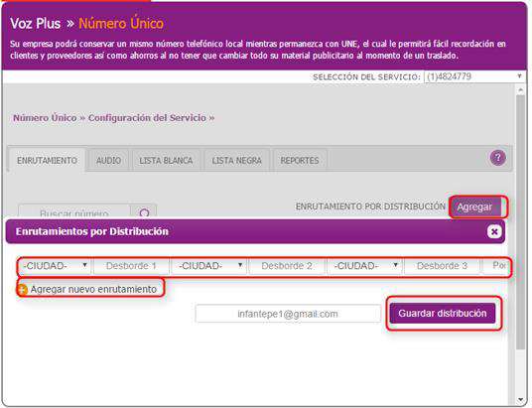Click Guardar distribución button
This screenshot has height=408, width=532.
pyautogui.click(x=443, y=314)
